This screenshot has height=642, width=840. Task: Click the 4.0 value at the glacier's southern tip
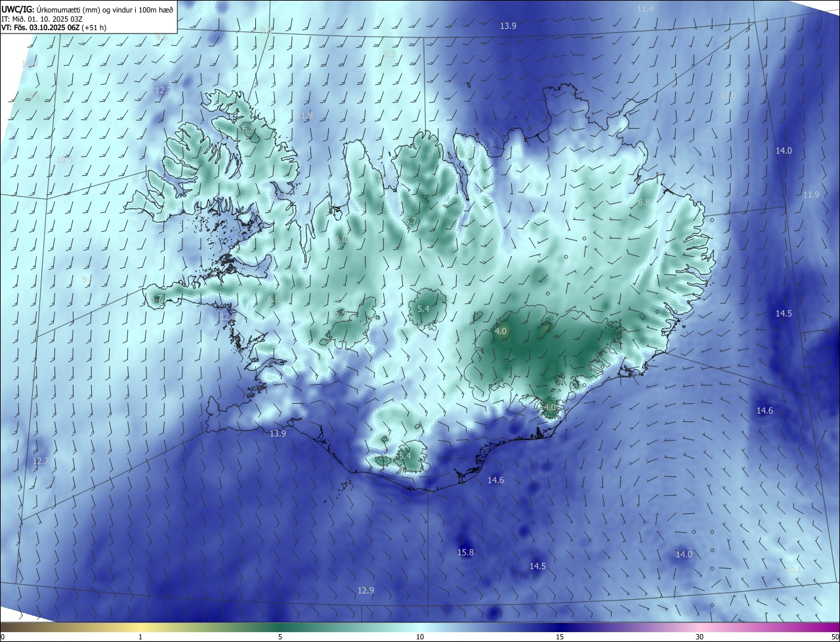point(550,408)
